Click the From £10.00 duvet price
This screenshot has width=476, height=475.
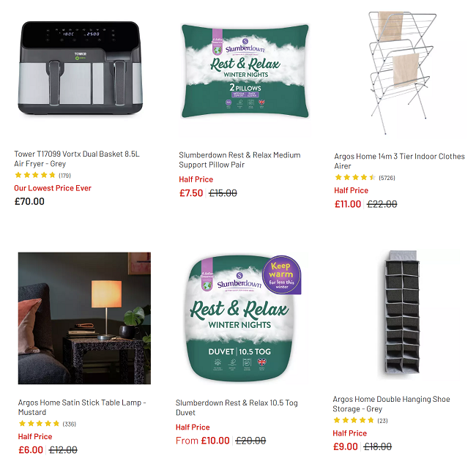(202, 441)
